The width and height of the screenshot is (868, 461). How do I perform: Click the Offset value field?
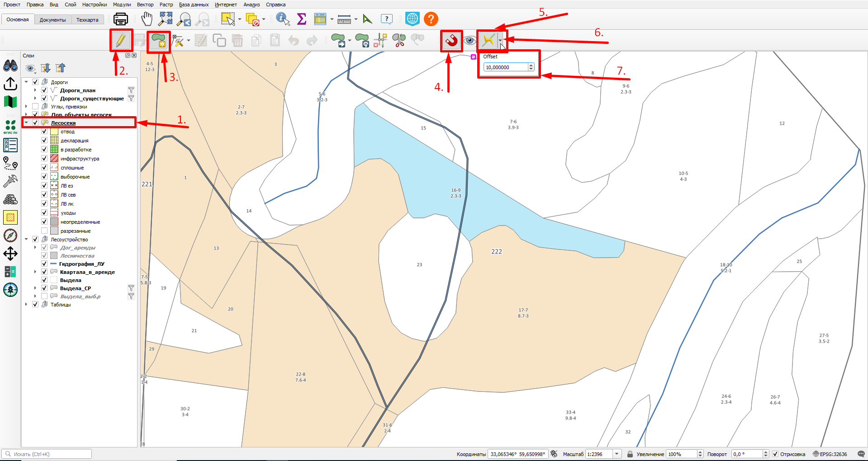[506, 67]
